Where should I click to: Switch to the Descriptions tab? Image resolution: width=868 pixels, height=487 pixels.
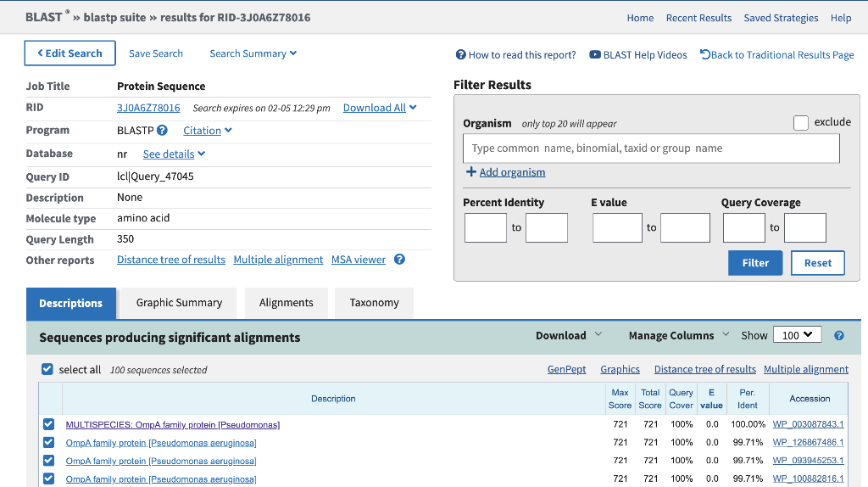71,303
